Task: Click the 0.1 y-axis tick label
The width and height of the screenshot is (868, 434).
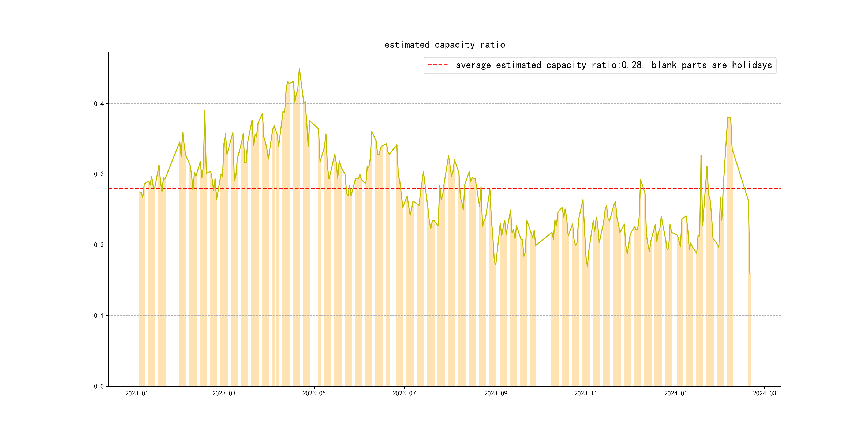Action: coord(99,316)
